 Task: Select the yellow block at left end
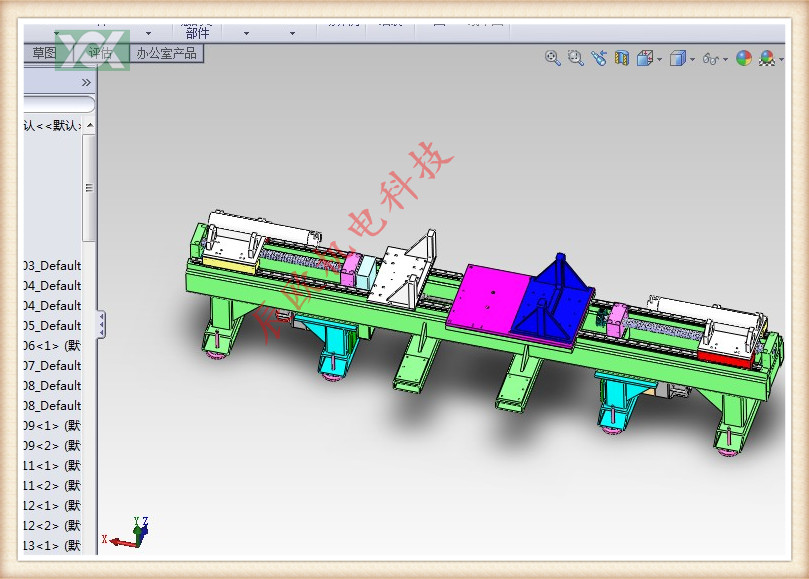[x=230, y=264]
